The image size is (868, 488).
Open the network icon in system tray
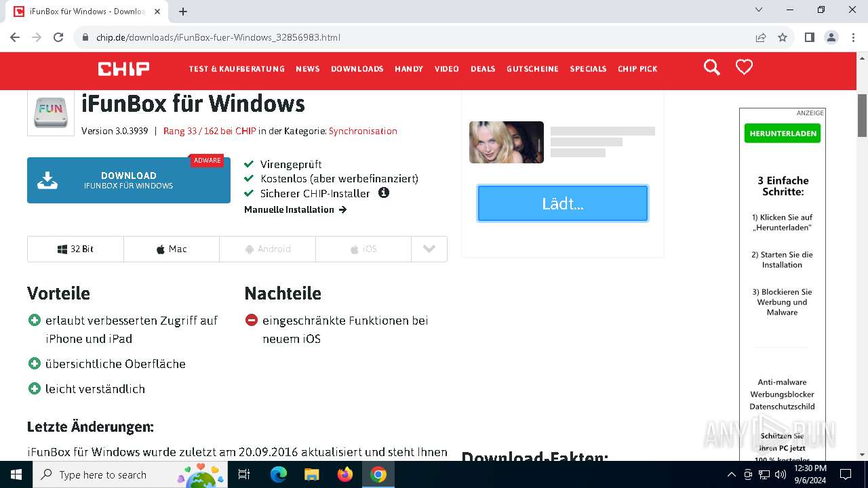point(764,474)
